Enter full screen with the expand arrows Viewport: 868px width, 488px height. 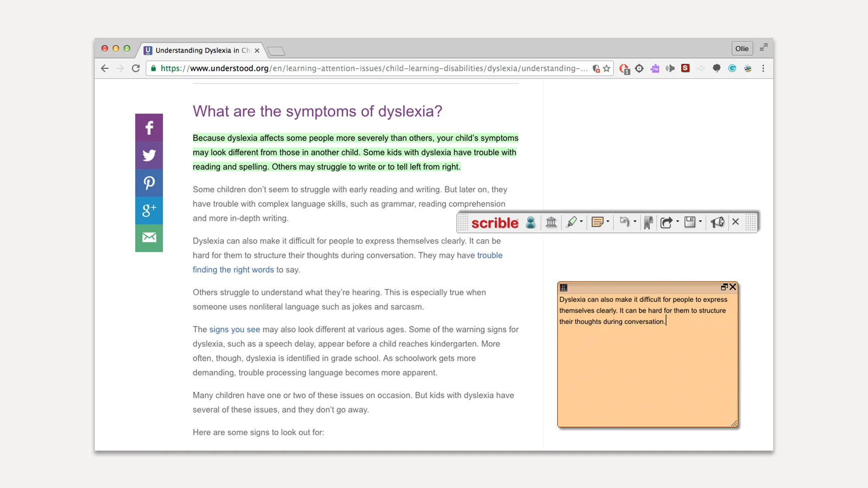click(x=764, y=48)
